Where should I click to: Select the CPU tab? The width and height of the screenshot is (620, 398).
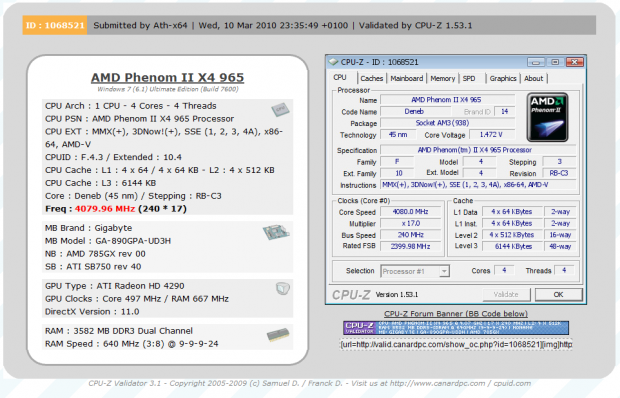(340, 77)
